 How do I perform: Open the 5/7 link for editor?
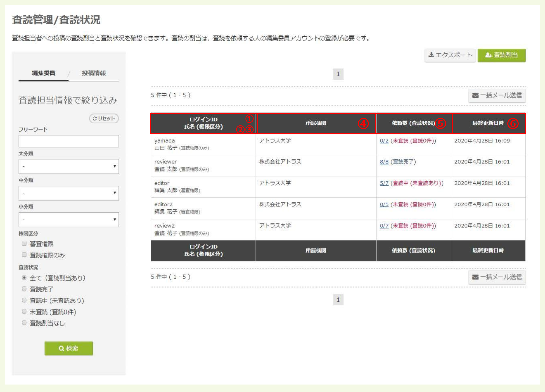coord(384,183)
